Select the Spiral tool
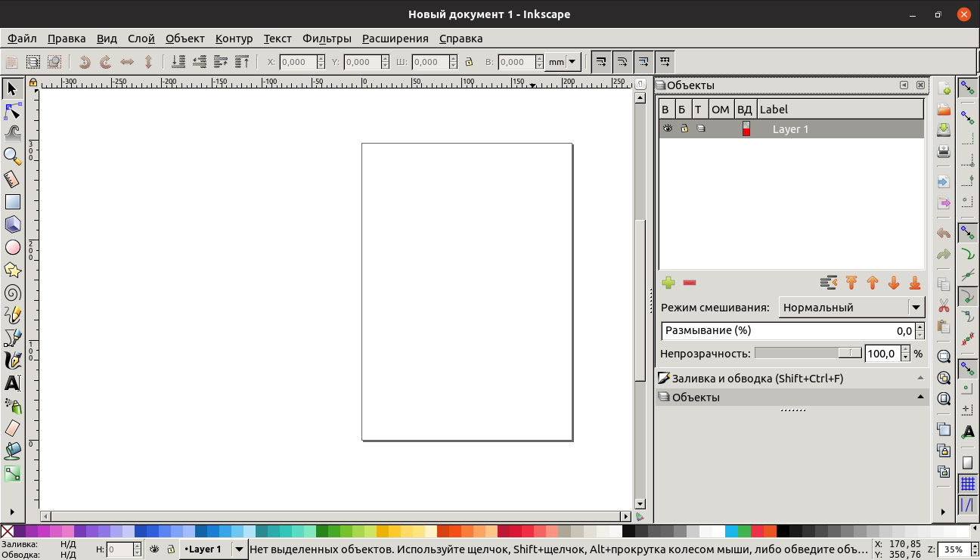The width and height of the screenshot is (980, 560). pos(11,292)
